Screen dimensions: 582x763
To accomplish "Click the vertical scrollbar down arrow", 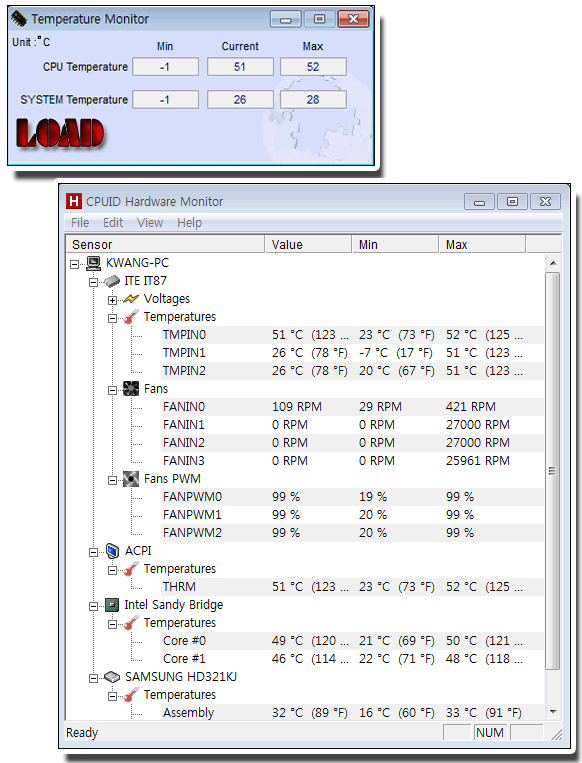I will 553,712.
